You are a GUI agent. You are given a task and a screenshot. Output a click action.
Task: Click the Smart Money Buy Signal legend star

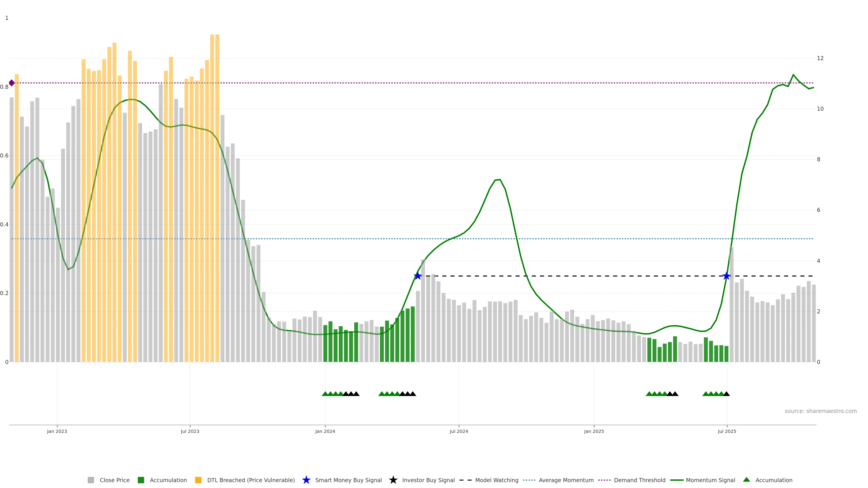(x=306, y=480)
